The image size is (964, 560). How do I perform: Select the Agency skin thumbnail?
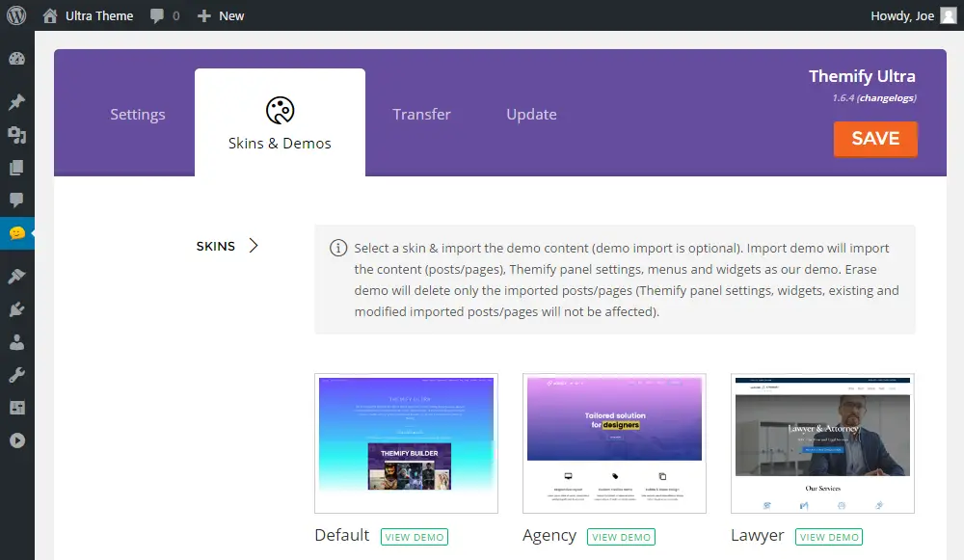pyautogui.click(x=614, y=443)
